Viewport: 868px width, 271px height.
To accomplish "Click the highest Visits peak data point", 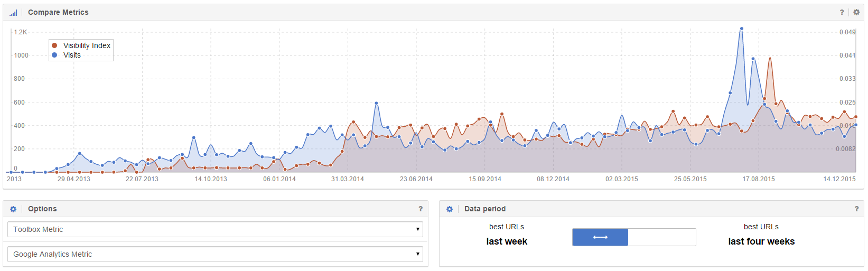I will (x=742, y=29).
